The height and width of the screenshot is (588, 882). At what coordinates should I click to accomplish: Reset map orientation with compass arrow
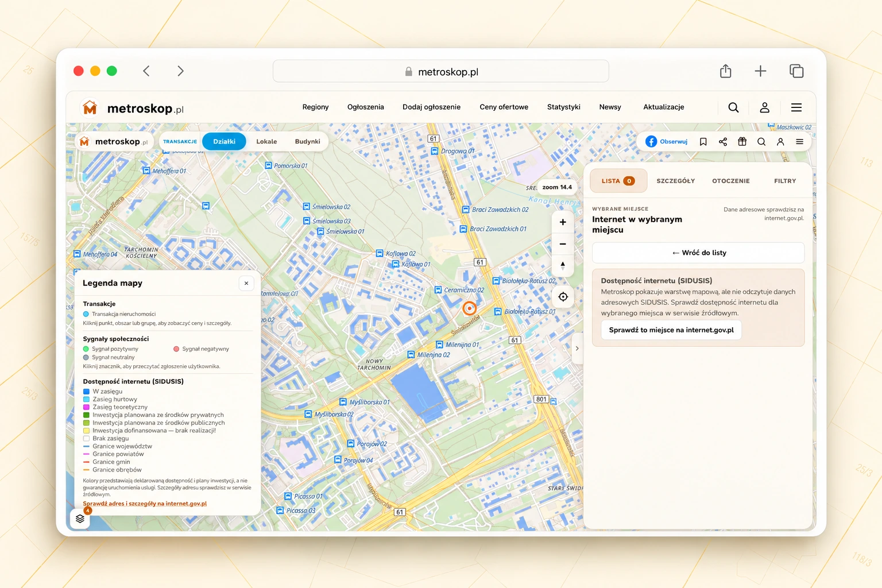click(563, 265)
